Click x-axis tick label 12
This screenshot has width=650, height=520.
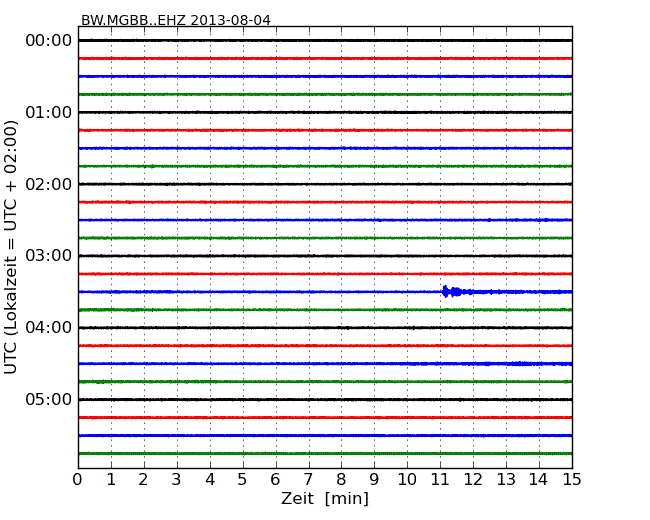473,480
